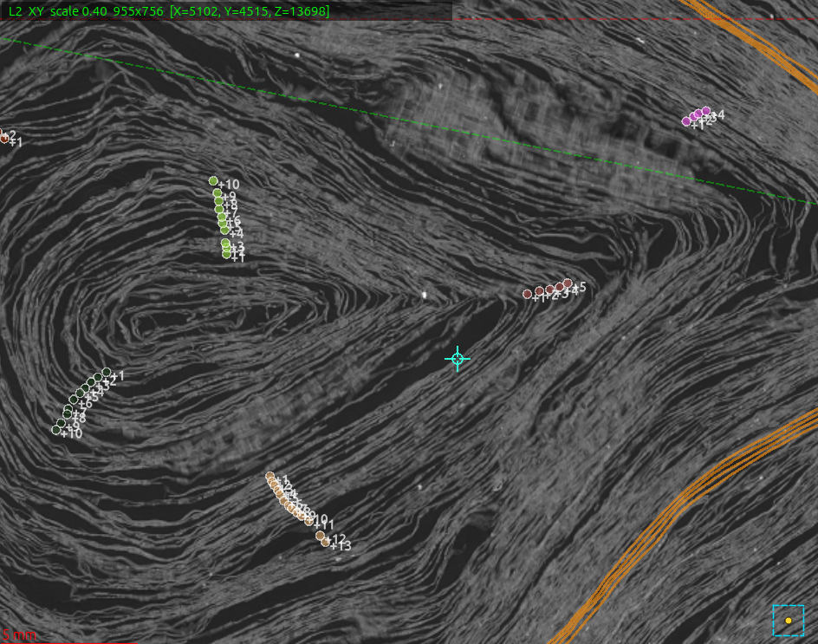Select tan annotation point +13
The width and height of the screenshot is (818, 644).
point(326,543)
